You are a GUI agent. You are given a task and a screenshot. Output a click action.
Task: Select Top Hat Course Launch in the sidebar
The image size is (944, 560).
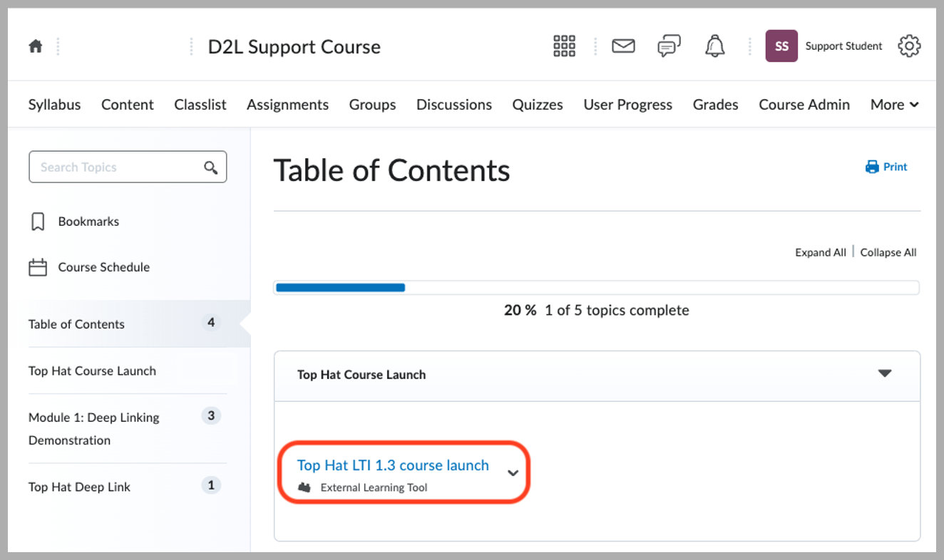tap(92, 370)
